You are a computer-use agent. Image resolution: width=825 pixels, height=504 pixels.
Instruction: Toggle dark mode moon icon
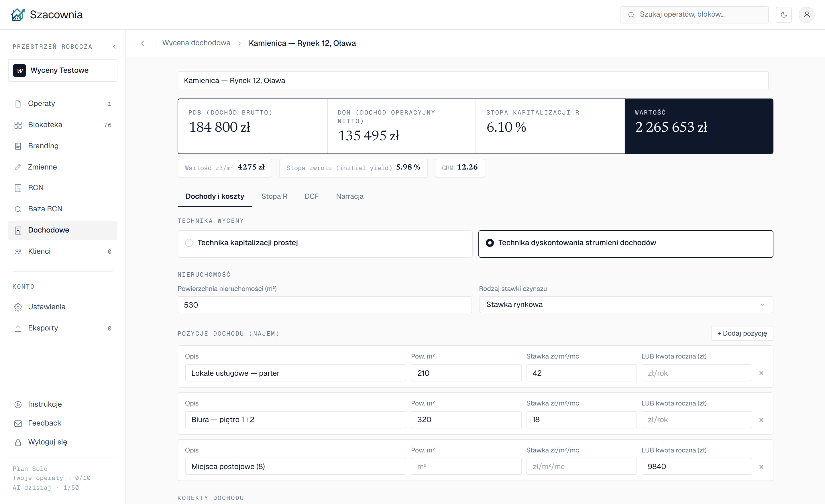tap(783, 15)
